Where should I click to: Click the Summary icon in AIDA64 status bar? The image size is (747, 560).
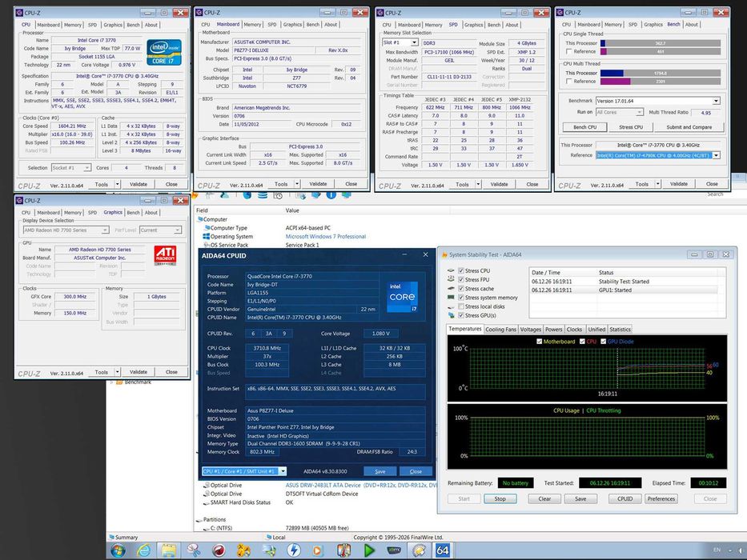click(x=111, y=537)
